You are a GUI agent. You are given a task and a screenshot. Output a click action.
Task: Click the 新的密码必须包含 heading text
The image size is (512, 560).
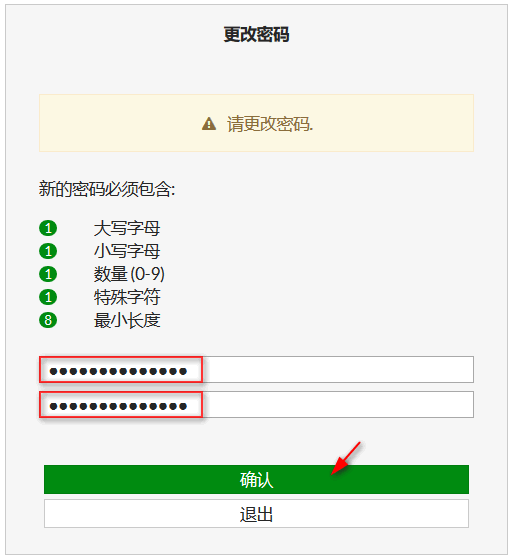click(x=107, y=189)
